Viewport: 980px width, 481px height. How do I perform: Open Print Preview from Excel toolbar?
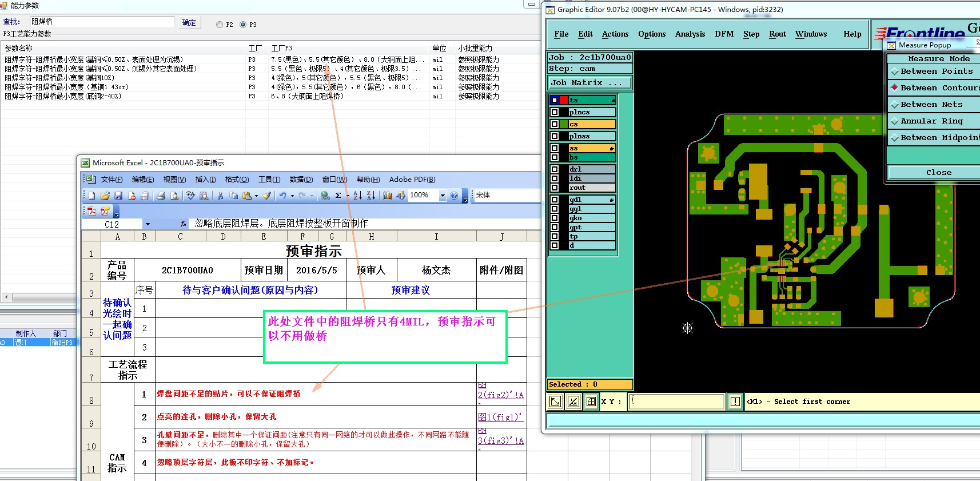coord(174,196)
